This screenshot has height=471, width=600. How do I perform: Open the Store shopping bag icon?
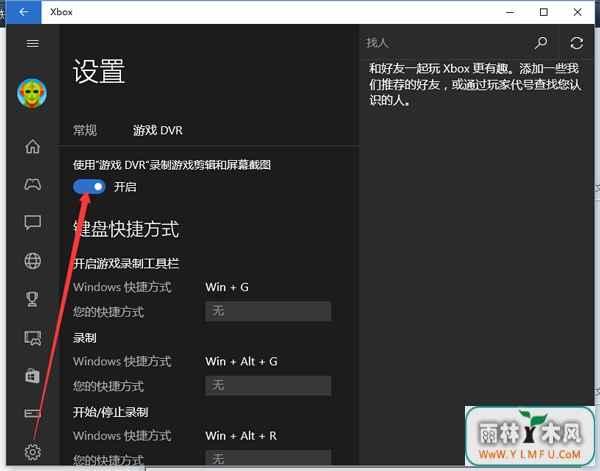tap(33, 375)
